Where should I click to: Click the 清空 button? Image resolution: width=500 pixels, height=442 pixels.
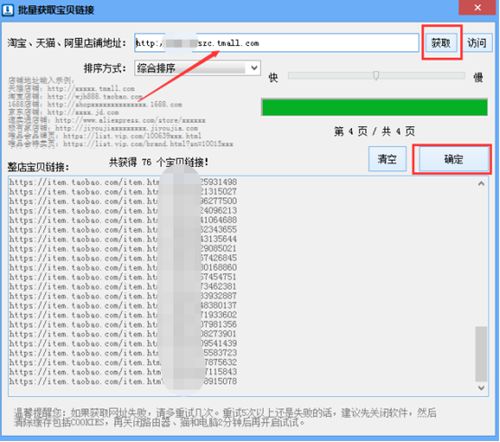[x=387, y=159]
